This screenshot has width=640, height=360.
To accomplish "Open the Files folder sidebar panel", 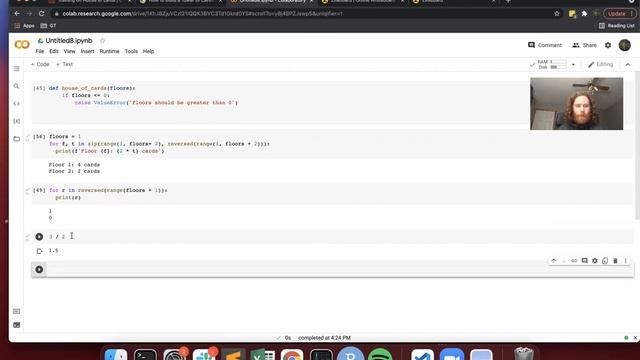I will coord(16,139).
